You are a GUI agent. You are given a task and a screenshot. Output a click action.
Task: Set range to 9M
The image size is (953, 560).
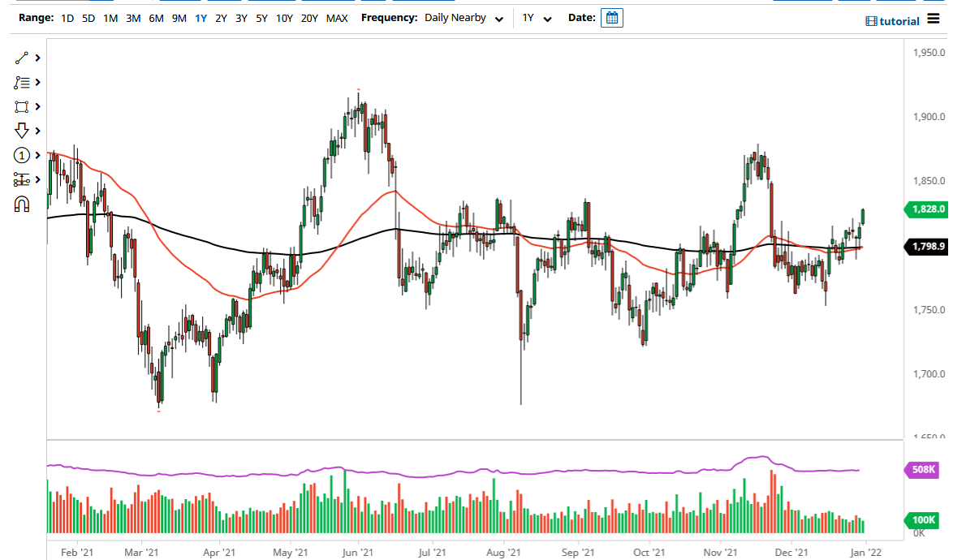coord(179,18)
